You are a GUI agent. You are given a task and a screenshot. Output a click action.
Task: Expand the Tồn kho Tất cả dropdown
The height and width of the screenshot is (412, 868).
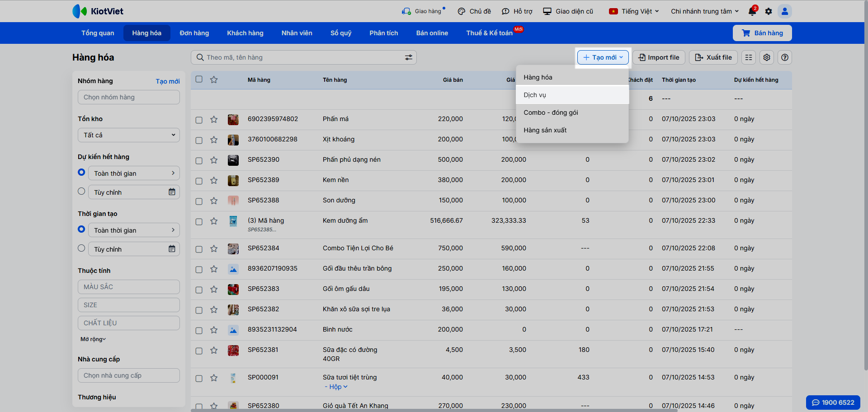point(129,135)
